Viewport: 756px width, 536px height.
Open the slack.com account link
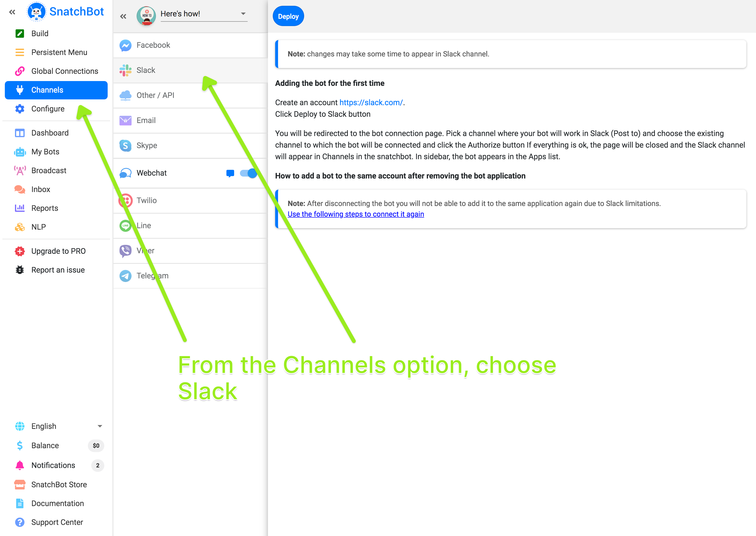point(371,103)
